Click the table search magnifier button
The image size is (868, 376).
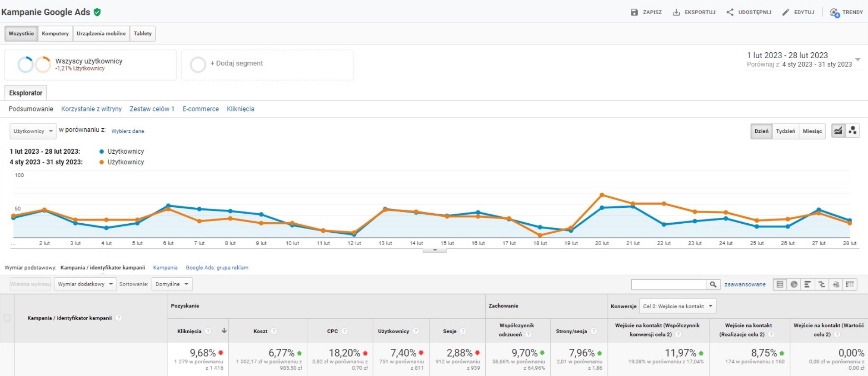[x=713, y=284]
